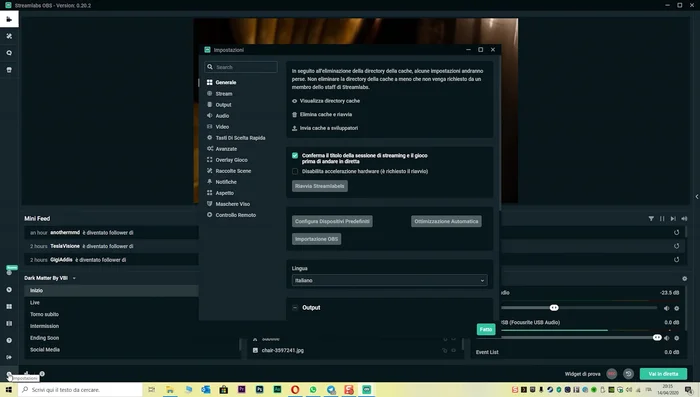
Task: Open the Studio mode icon in left sidebar
Action: point(9,324)
